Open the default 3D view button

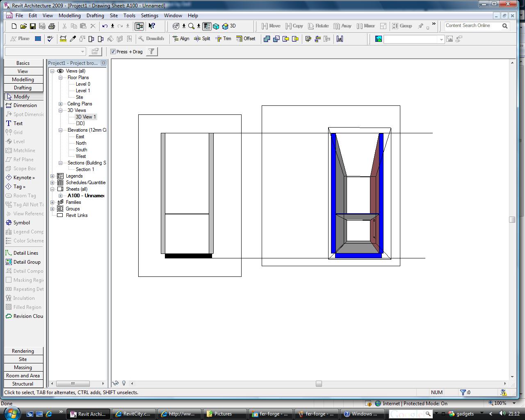pyautogui.click(x=229, y=26)
